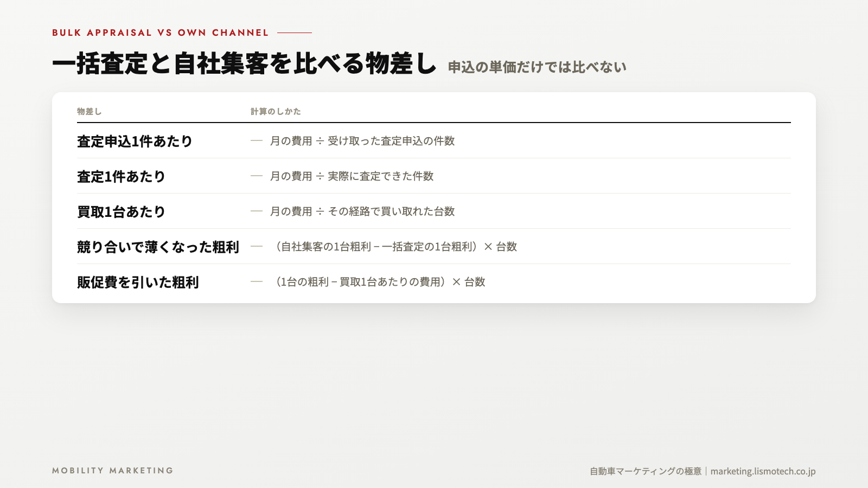Click the column header '計算のしかた'
868x488 pixels.
276,111
